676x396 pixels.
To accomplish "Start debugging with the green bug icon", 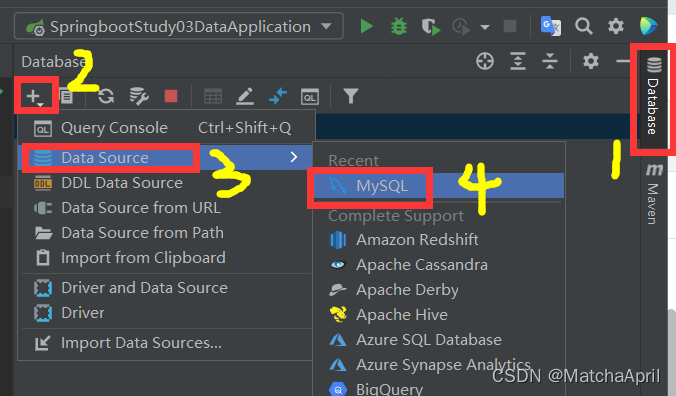I will point(399,26).
